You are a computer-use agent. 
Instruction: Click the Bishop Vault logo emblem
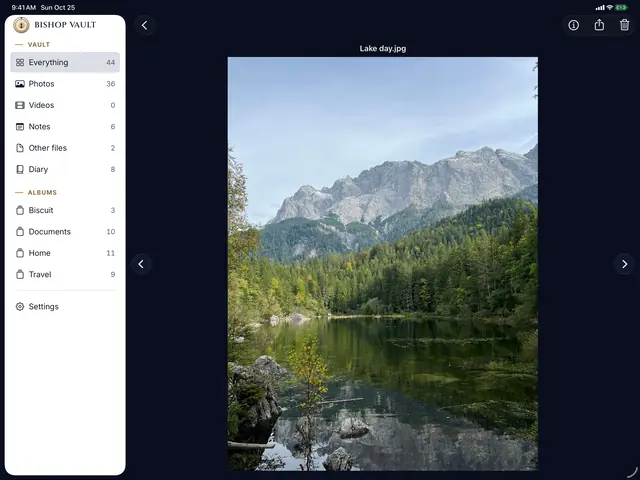21,25
